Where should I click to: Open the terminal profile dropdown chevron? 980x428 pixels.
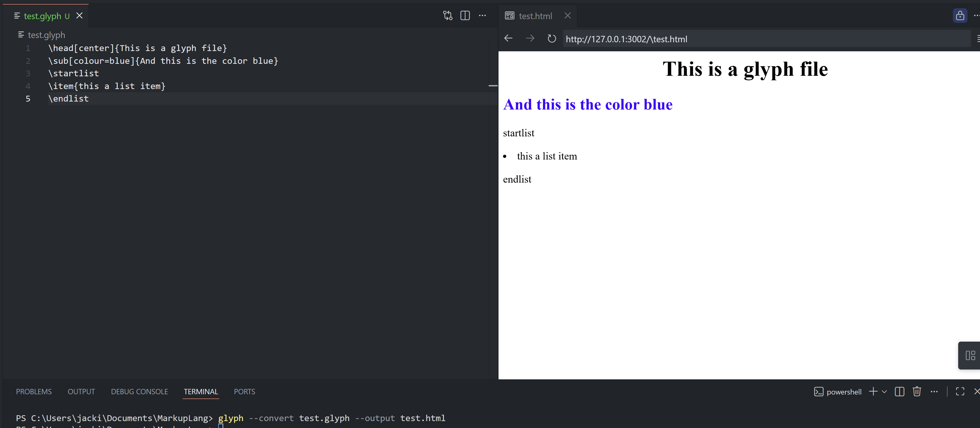pos(884,391)
